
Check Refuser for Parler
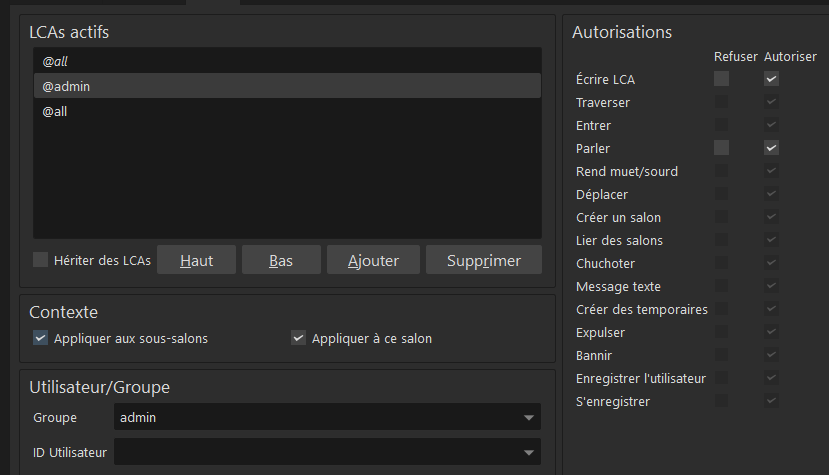click(x=721, y=148)
